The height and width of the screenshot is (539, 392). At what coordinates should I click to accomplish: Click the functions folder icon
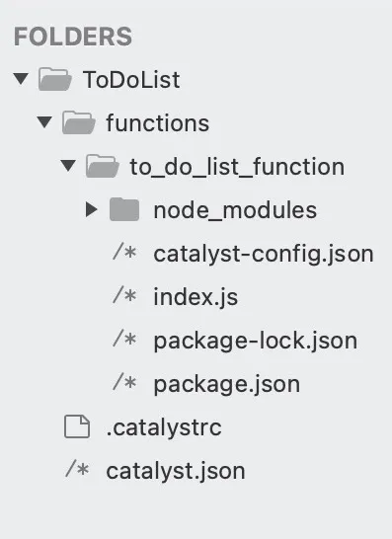(79, 122)
